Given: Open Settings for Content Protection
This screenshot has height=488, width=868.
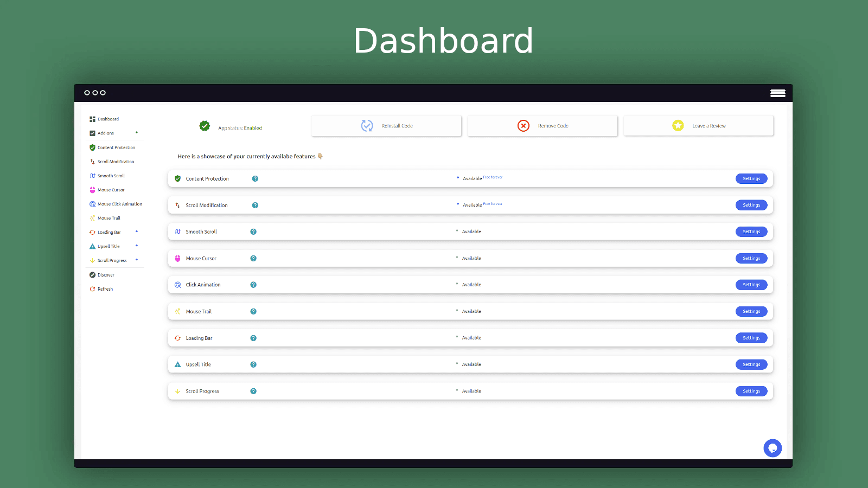Looking at the screenshot, I should [x=751, y=178].
